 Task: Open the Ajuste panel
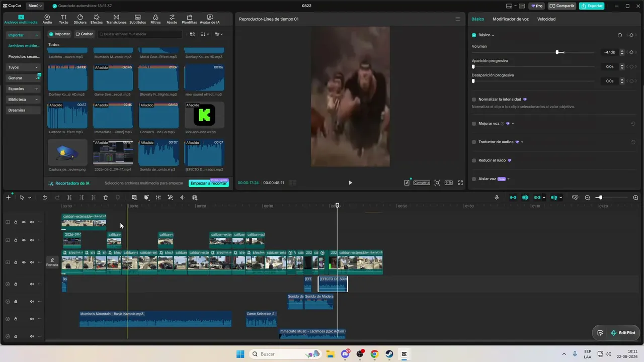tap(172, 19)
